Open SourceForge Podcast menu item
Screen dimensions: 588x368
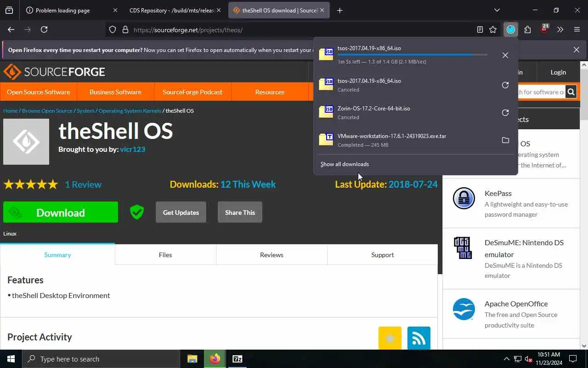192,92
